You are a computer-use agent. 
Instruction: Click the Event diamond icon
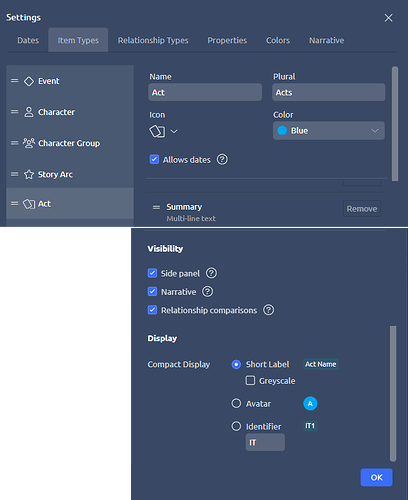coord(29,81)
